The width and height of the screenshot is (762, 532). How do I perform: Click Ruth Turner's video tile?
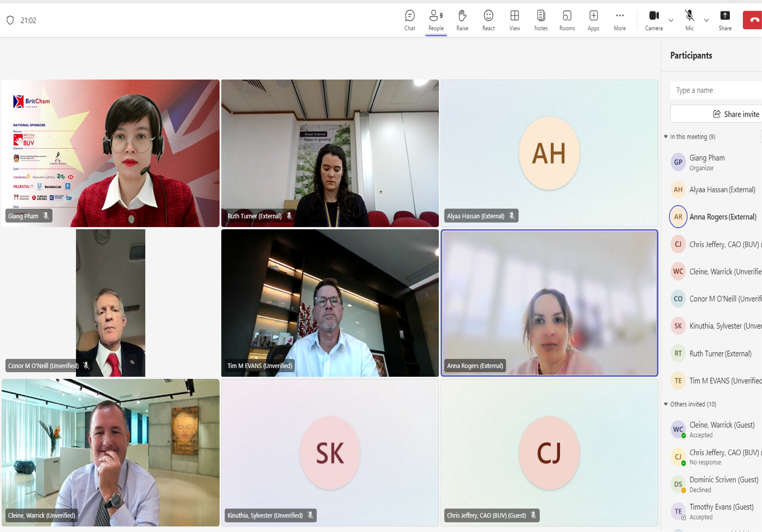[x=330, y=153]
